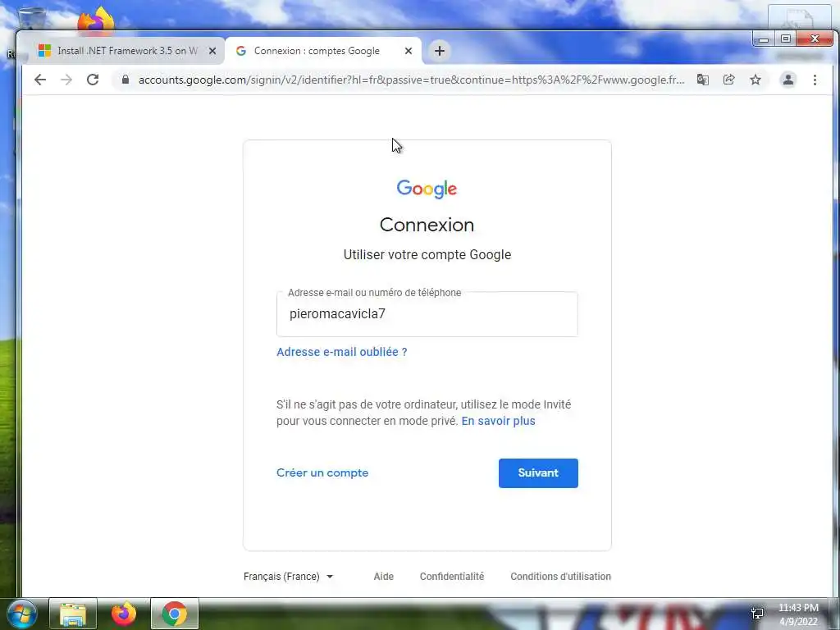Open the Chrome three-dot menu

pyautogui.click(x=815, y=80)
